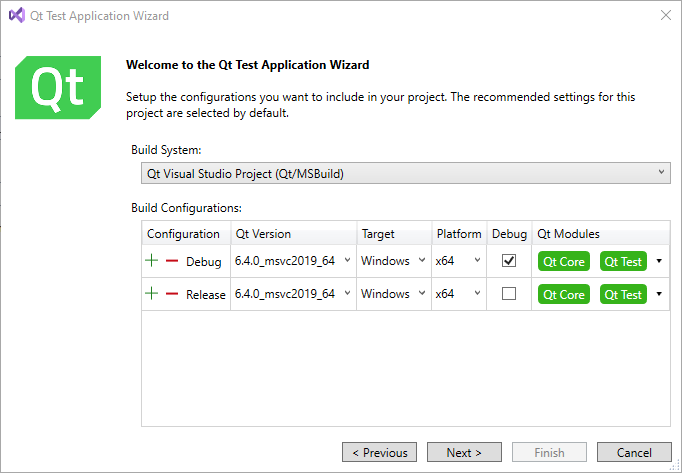This screenshot has width=682, height=473.
Task: Open the Build System dropdown
Action: pos(405,173)
